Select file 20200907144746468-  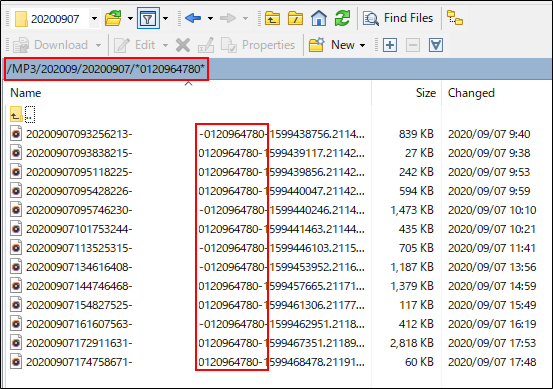tap(79, 286)
